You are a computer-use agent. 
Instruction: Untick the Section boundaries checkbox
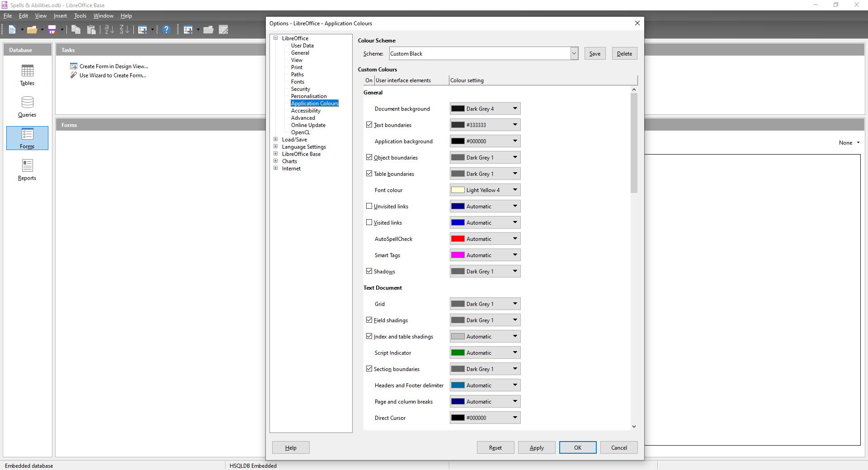click(x=369, y=369)
